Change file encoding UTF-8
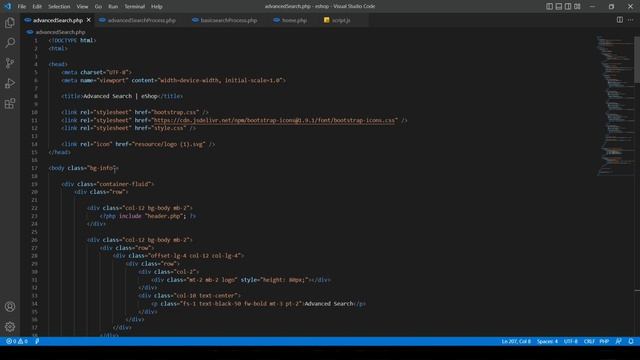The image size is (640, 360). [571, 341]
